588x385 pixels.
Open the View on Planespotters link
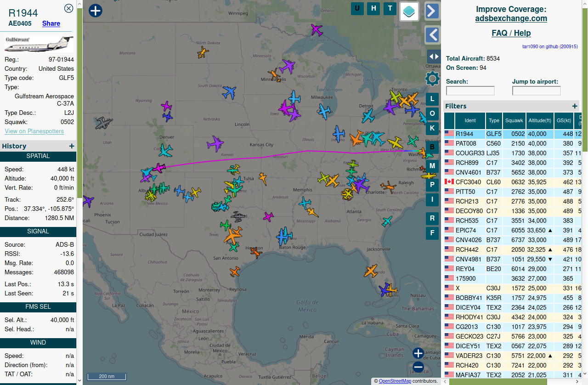coord(34,131)
